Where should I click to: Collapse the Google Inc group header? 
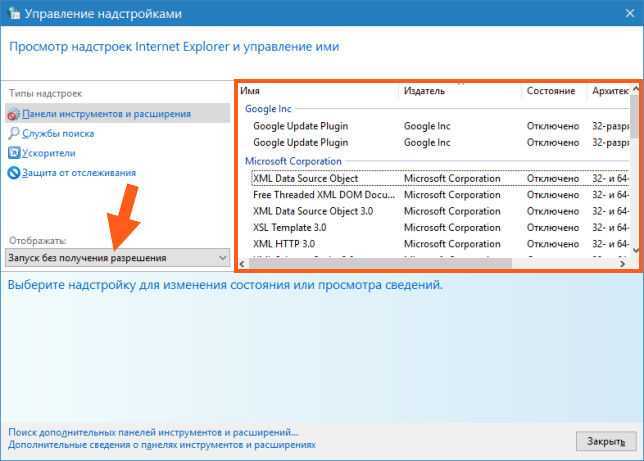click(268, 109)
